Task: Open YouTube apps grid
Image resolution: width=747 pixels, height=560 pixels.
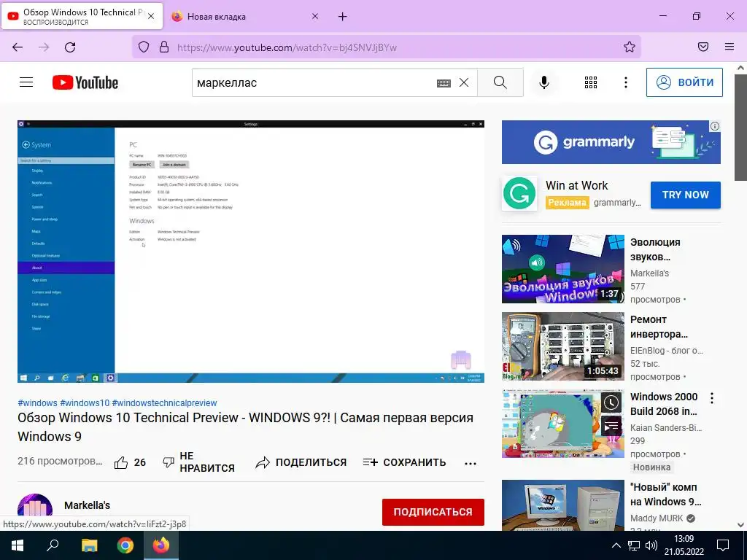Action: [x=591, y=82]
